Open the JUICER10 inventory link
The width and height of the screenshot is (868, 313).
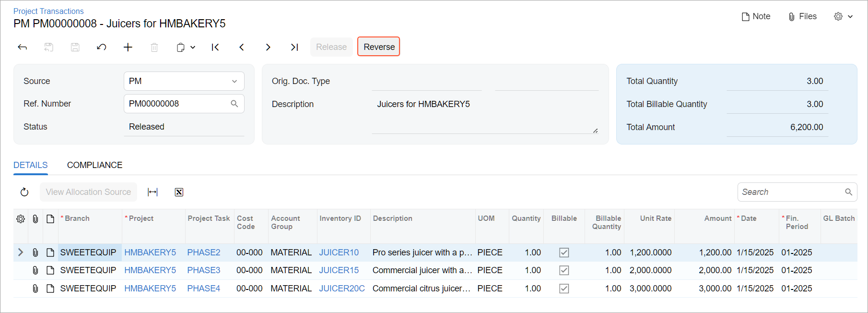(x=339, y=253)
